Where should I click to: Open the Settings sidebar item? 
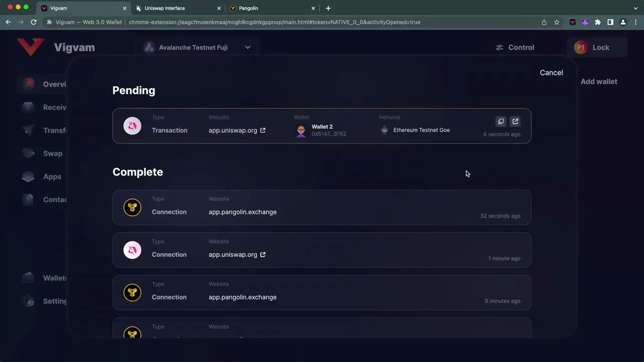click(44, 301)
